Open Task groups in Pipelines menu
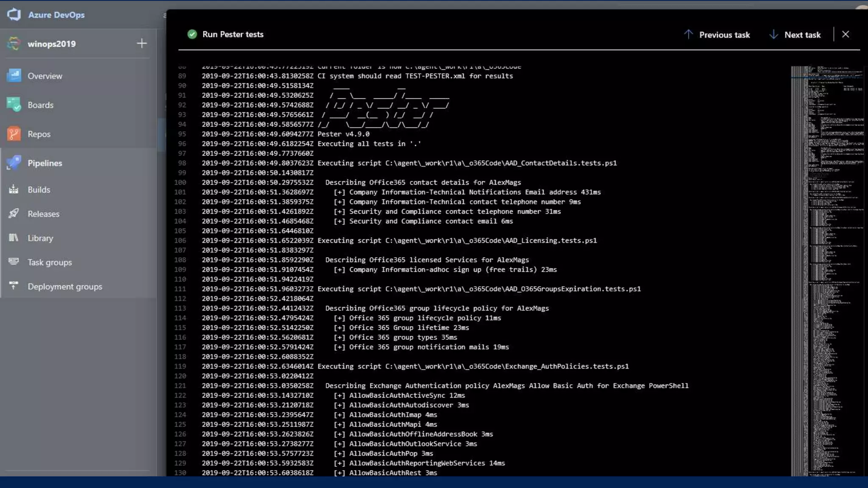This screenshot has width=868, height=488. 50,262
